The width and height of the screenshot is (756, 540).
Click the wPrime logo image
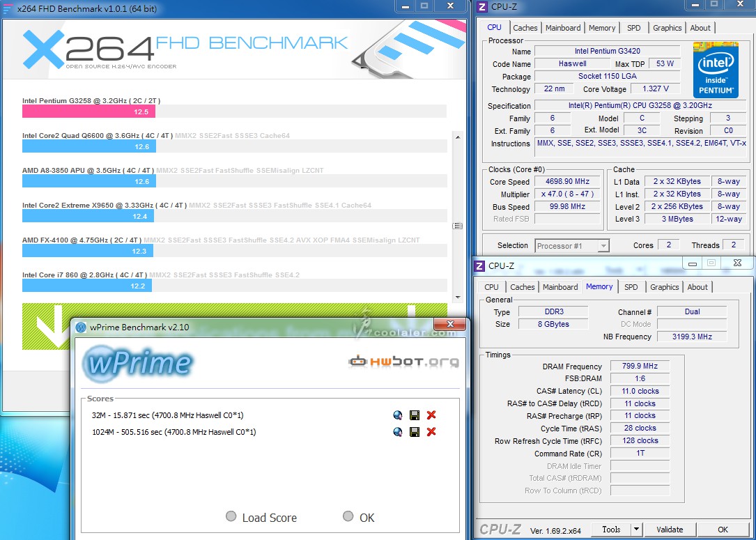(138, 363)
